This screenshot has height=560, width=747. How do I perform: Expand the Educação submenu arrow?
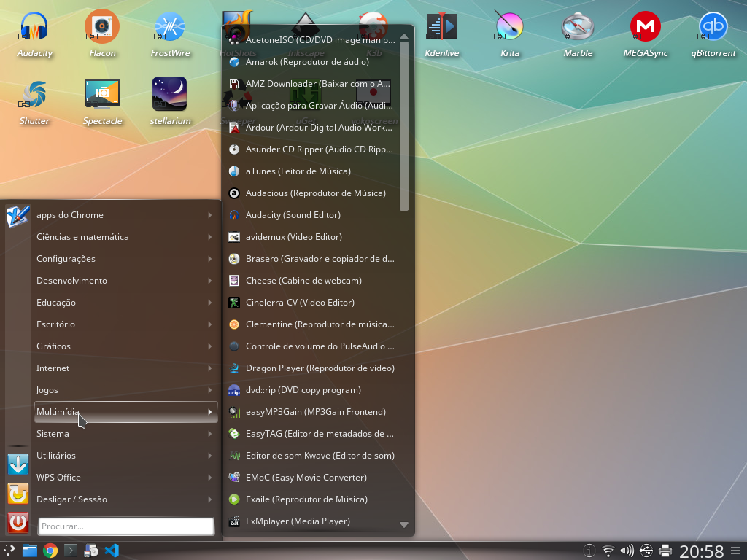click(209, 303)
